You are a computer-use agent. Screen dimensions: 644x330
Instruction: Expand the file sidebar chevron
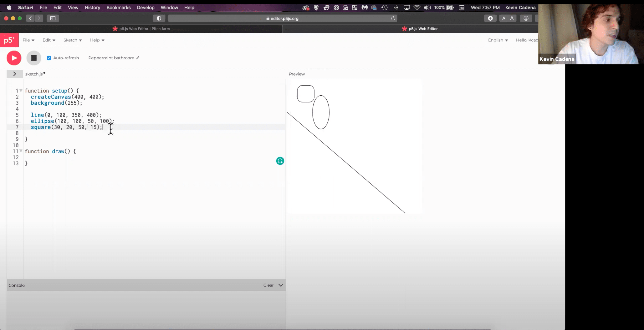[x=14, y=74]
